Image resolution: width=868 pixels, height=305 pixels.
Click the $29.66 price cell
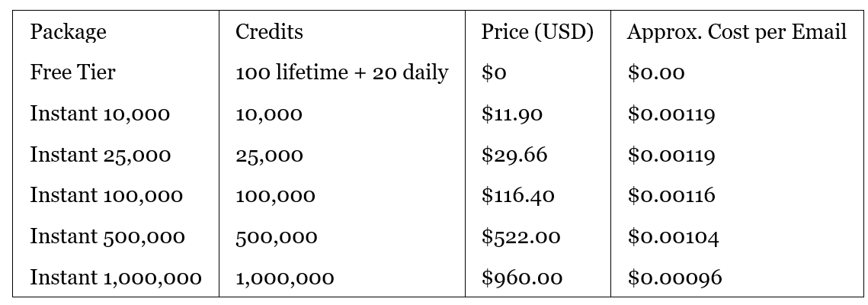coord(514,155)
